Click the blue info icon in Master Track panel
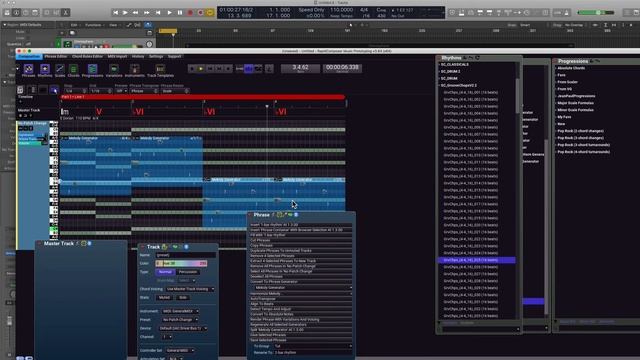This screenshot has height=360, width=640. (89, 243)
